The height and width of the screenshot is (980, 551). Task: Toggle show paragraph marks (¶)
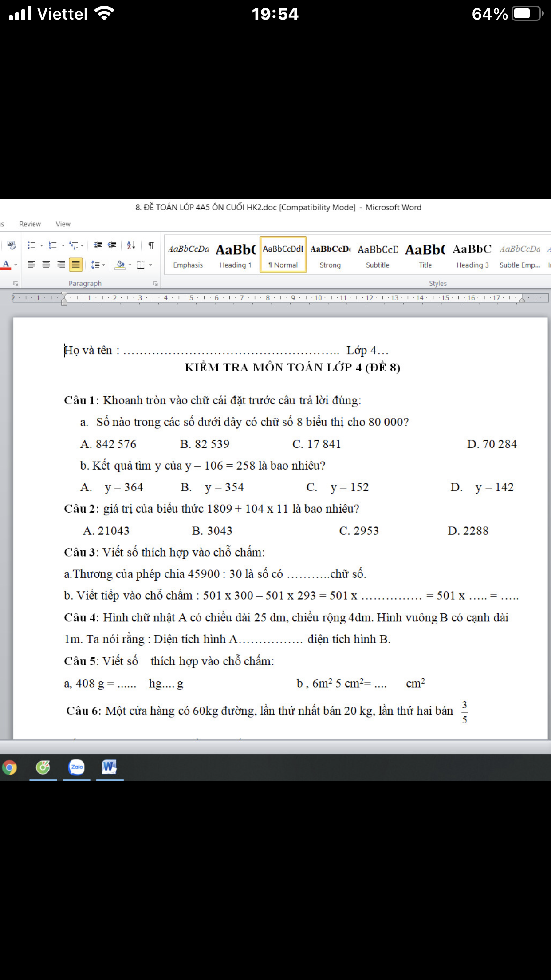pyautogui.click(x=151, y=245)
